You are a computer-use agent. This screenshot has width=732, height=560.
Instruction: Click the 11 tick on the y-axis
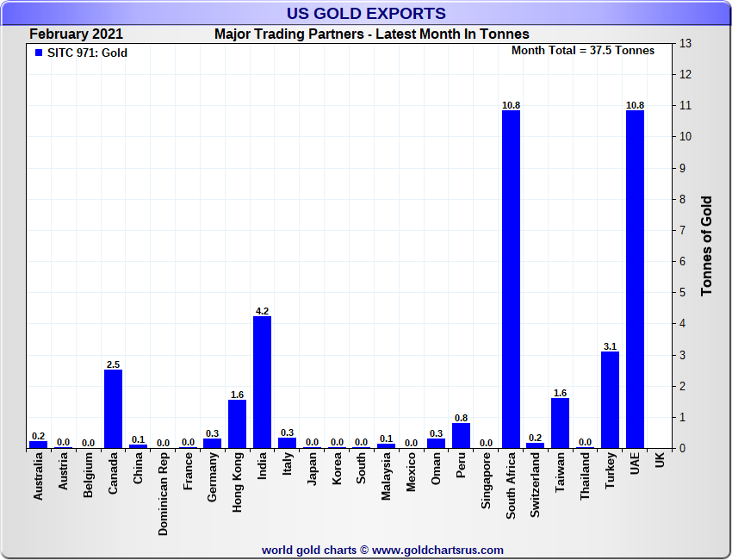click(x=685, y=106)
